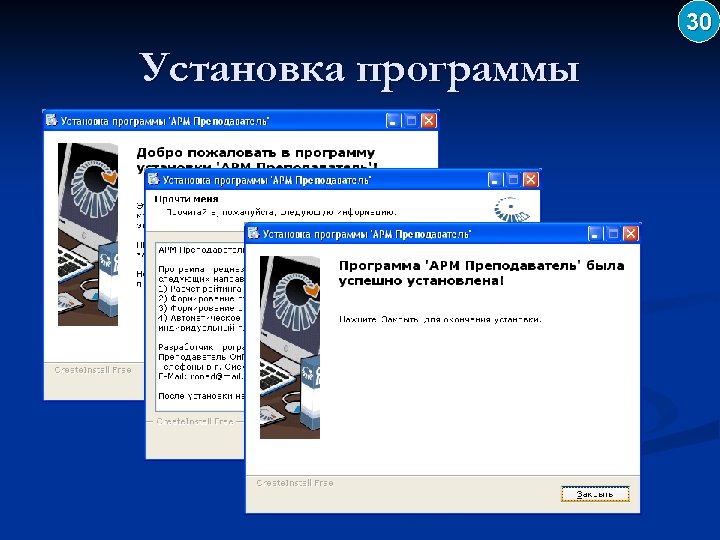Image resolution: width=720 pixels, height=540 pixels.
Task: Click the installer title icon of the front window
Action: (253, 233)
